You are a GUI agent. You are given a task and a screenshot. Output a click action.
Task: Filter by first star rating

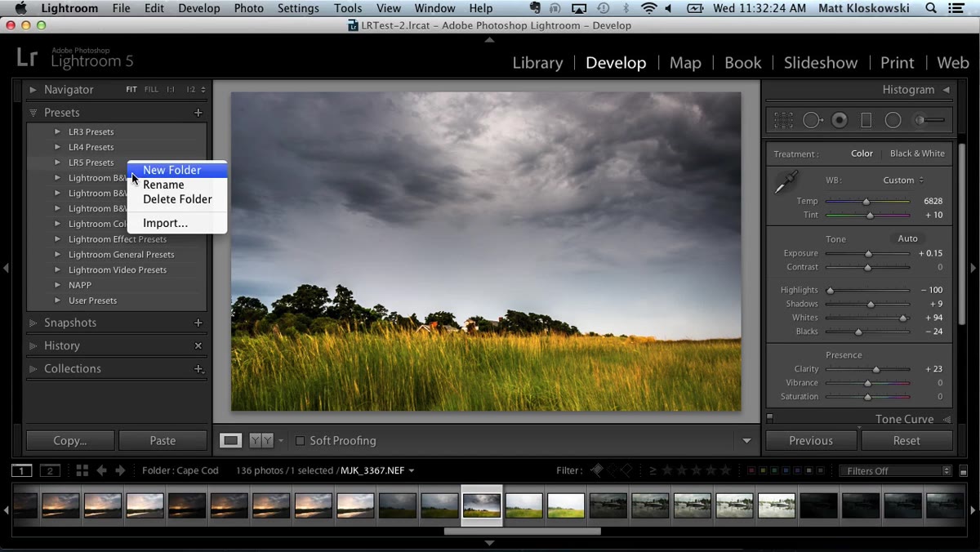pyautogui.click(x=667, y=470)
